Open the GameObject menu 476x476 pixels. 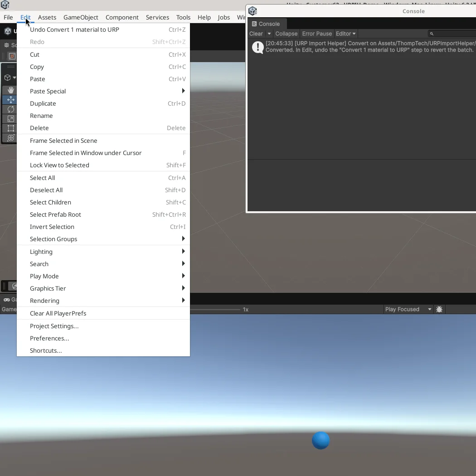pyautogui.click(x=81, y=17)
